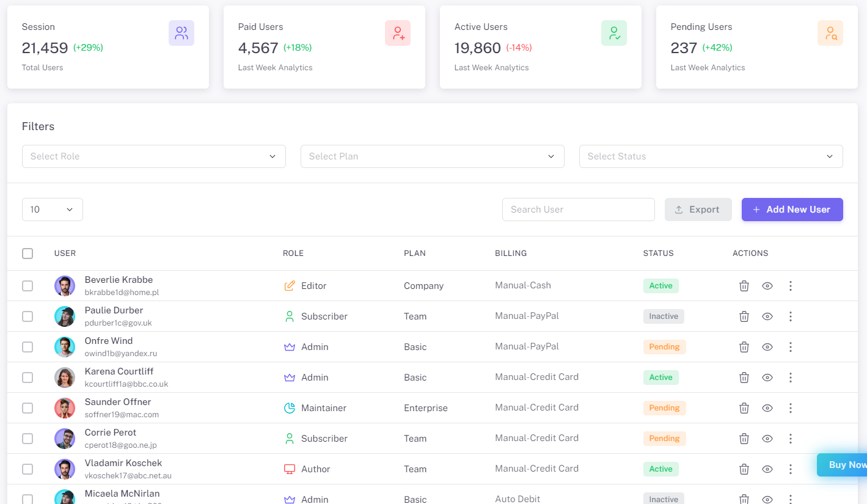Tick the select-all checkbox in table header
Viewport: 867px width, 504px height.
coord(27,254)
